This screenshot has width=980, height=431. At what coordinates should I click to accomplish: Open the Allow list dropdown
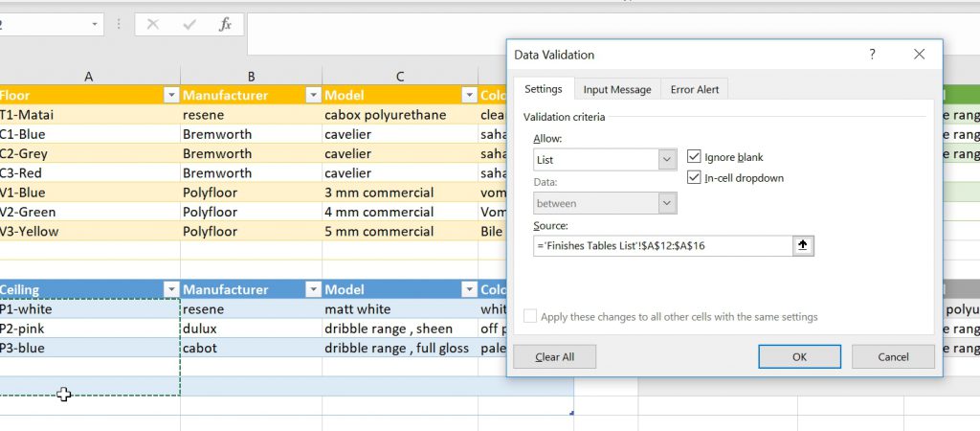pyautogui.click(x=667, y=160)
